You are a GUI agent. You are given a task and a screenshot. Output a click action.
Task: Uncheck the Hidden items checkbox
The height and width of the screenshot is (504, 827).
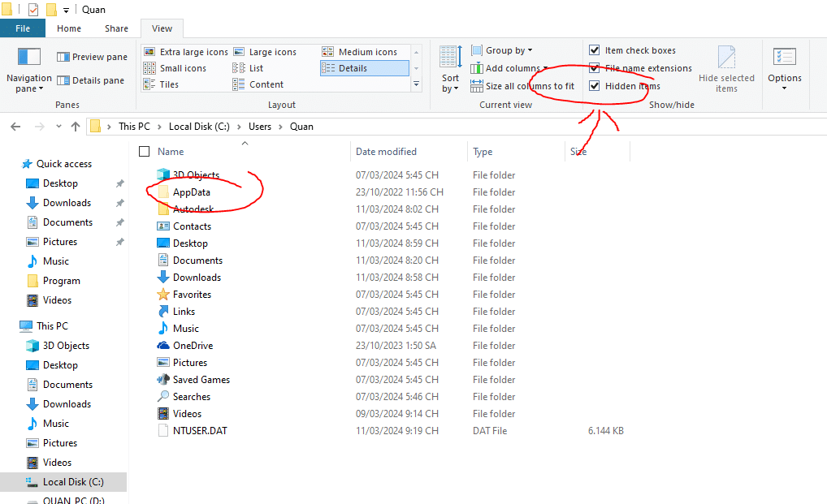595,86
